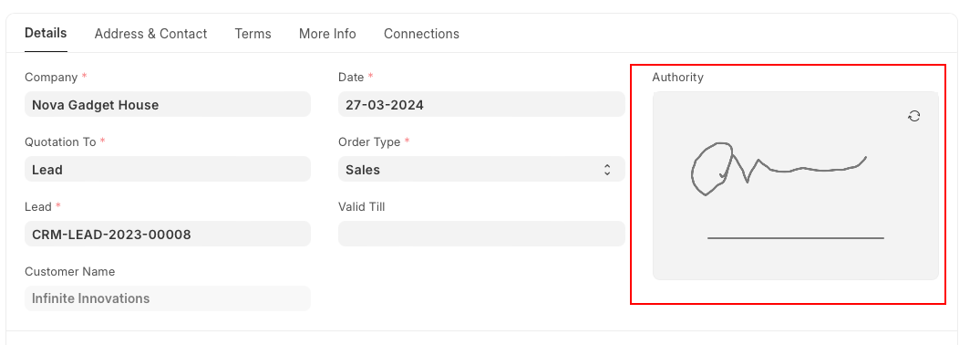This screenshot has width=980, height=345.
Task: View the Connections tab
Action: pos(421,34)
